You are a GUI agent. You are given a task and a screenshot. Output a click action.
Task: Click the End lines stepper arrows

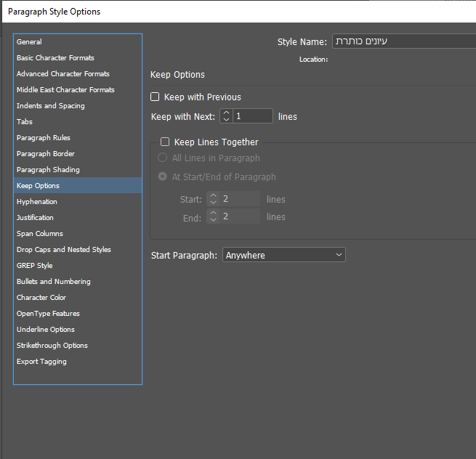click(213, 216)
